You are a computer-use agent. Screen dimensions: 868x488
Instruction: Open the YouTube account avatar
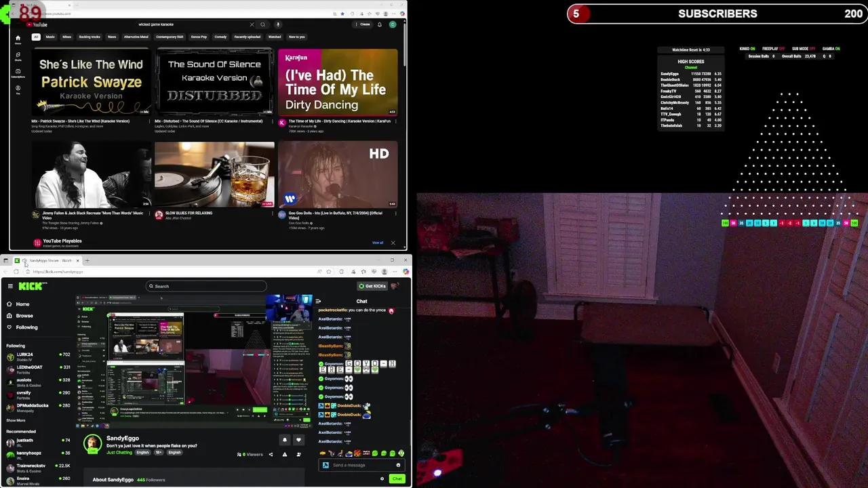[393, 24]
